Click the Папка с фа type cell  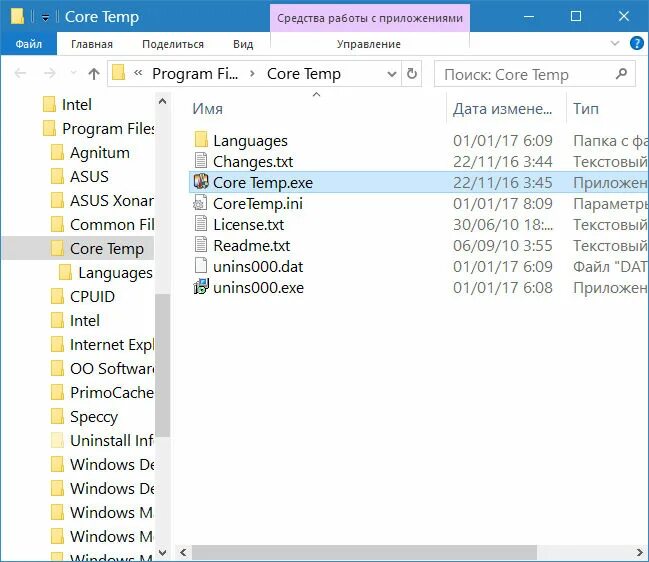610,141
